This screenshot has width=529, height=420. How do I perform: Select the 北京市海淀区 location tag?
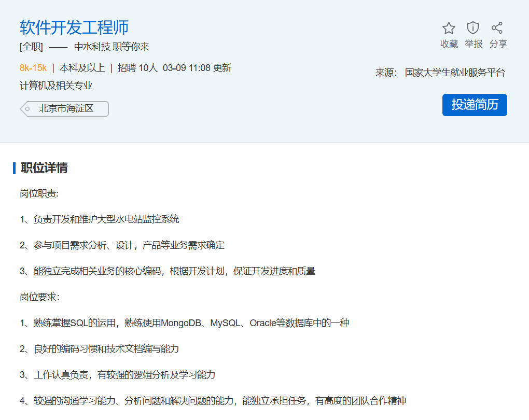tap(66, 109)
